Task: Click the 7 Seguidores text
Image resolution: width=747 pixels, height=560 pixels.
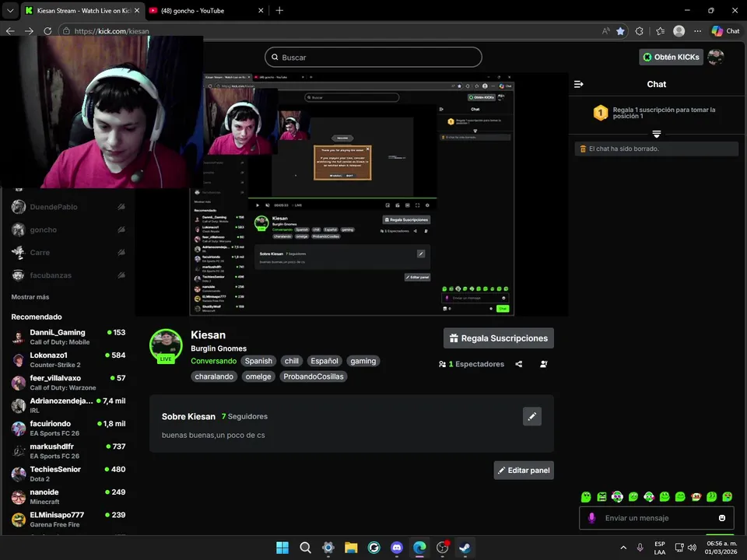Action: [244, 417]
